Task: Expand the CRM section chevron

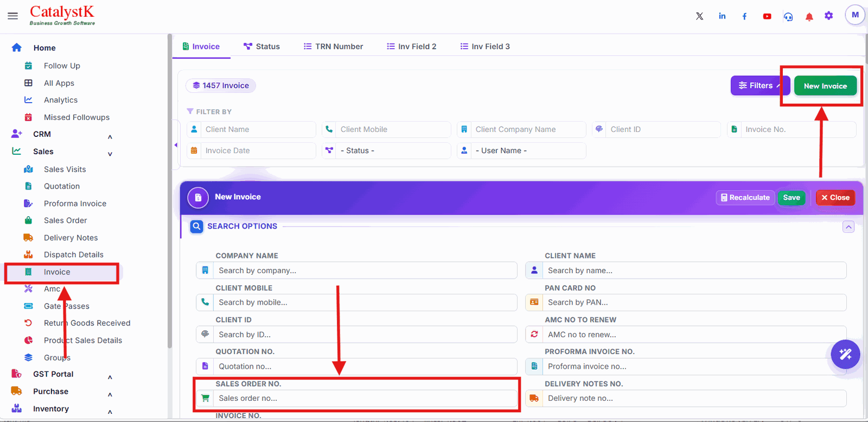Action: point(110,137)
